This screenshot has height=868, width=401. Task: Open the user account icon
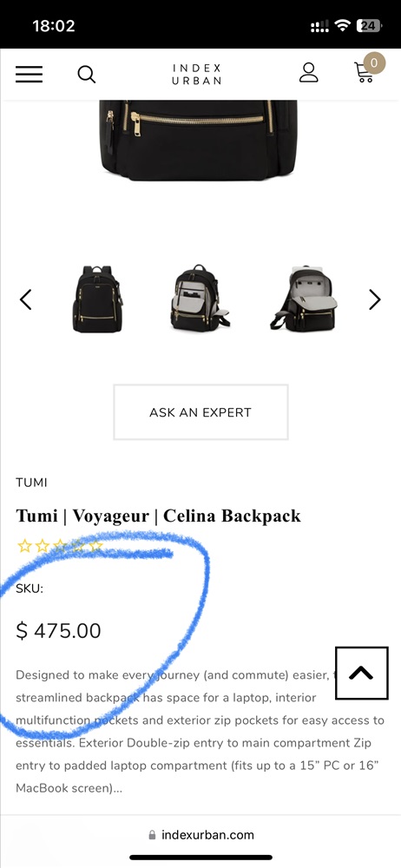[x=308, y=73]
